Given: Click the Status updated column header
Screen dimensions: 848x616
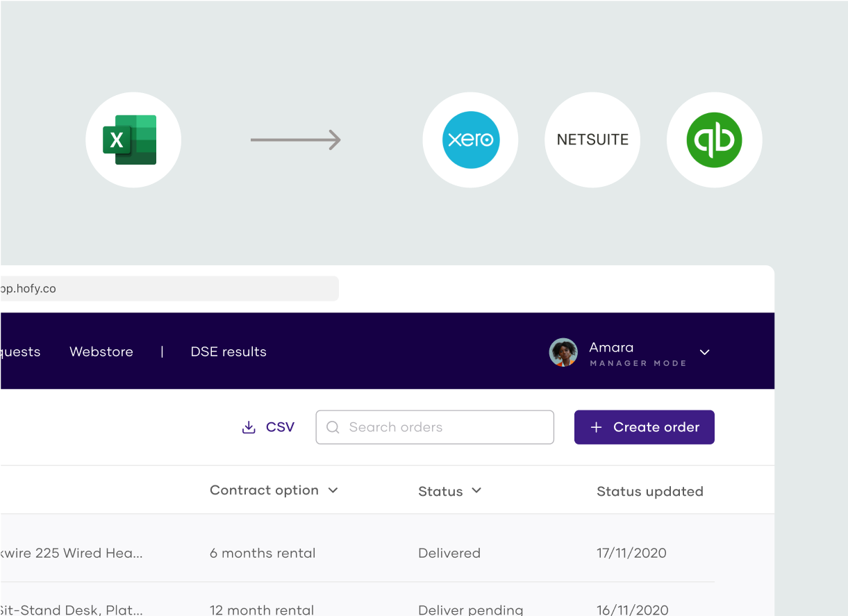Looking at the screenshot, I should [x=650, y=491].
